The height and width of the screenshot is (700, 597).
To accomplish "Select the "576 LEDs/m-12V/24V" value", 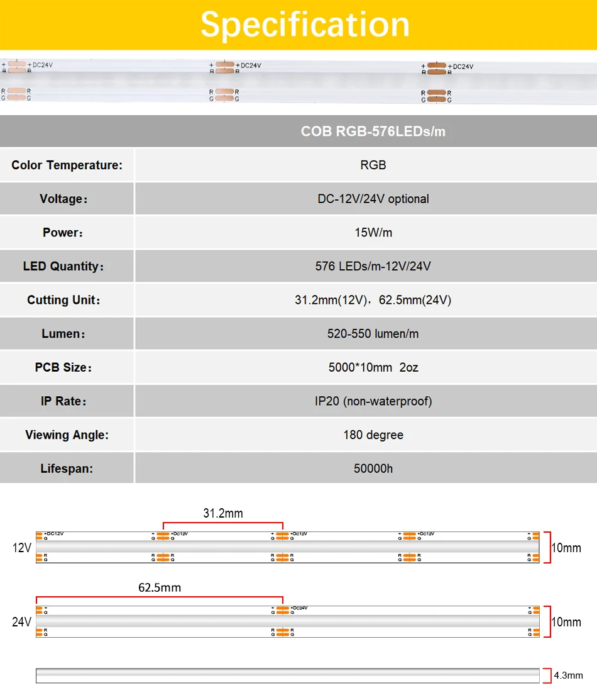I will 373,266.
